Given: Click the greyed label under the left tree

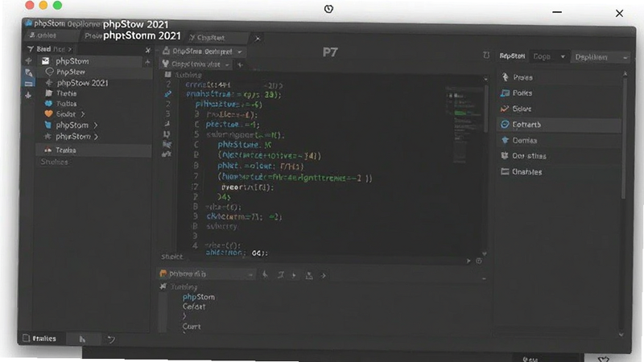Looking at the screenshot, I should [x=54, y=162].
